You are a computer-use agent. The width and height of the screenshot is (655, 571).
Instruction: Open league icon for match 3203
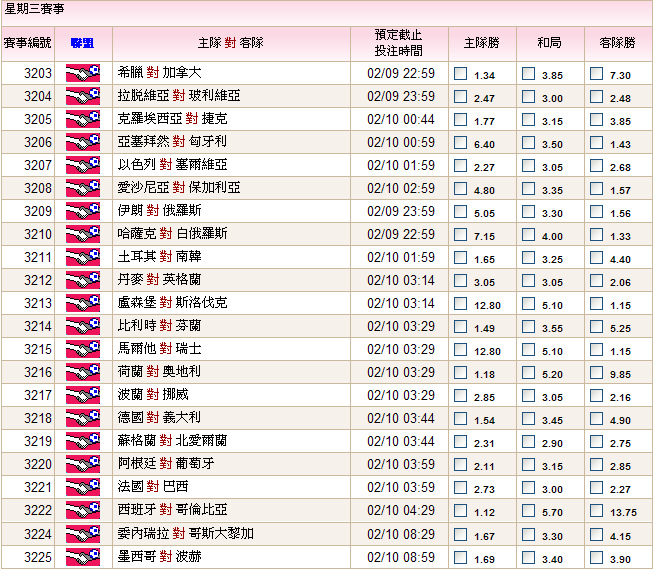coord(83,73)
